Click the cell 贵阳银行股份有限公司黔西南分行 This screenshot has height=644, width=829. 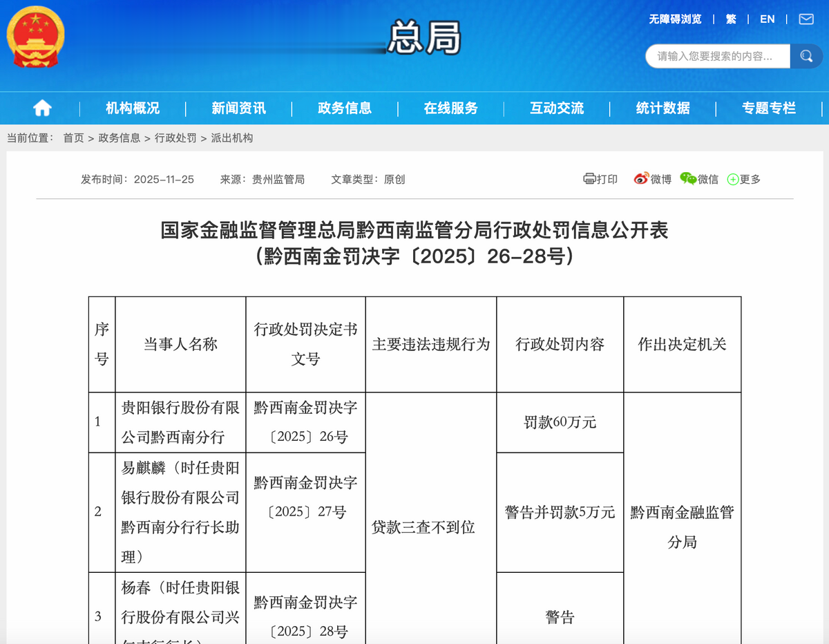tap(180, 422)
